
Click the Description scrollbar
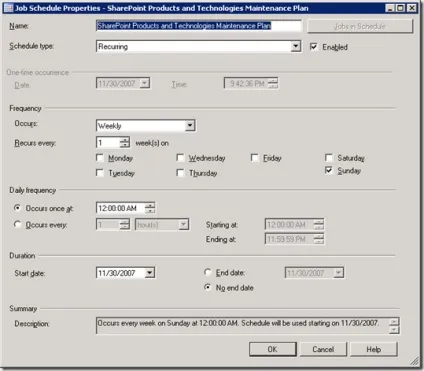pyautogui.click(x=394, y=326)
